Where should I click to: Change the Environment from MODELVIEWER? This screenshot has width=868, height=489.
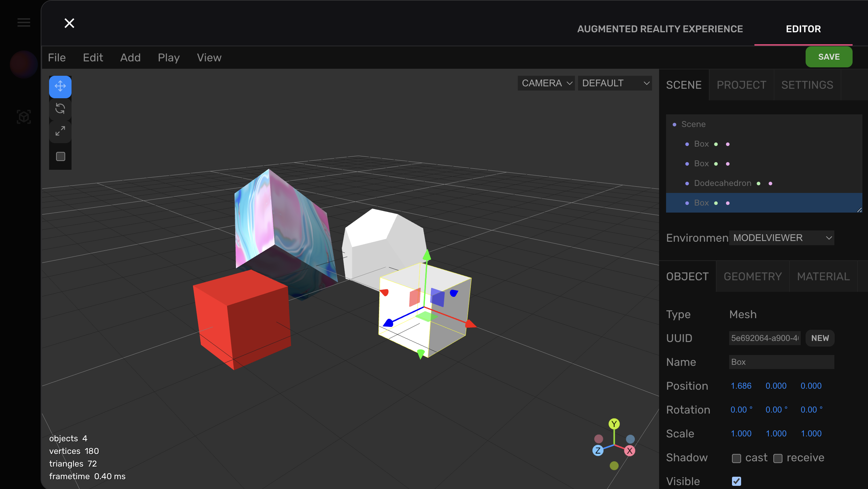coord(781,238)
